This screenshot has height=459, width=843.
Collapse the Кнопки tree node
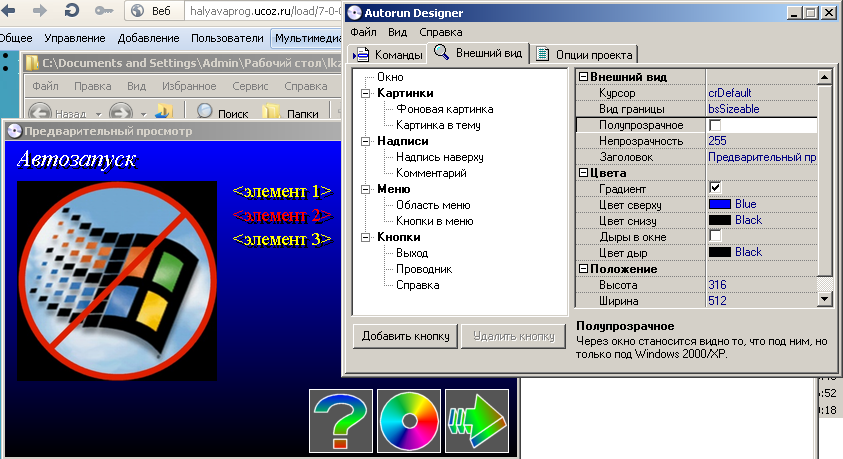(x=366, y=237)
